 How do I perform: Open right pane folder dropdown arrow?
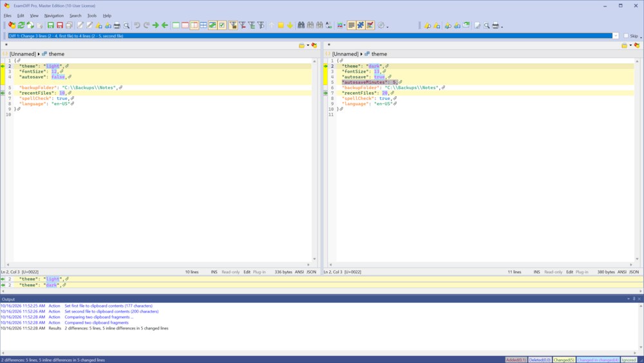pyautogui.click(x=630, y=45)
